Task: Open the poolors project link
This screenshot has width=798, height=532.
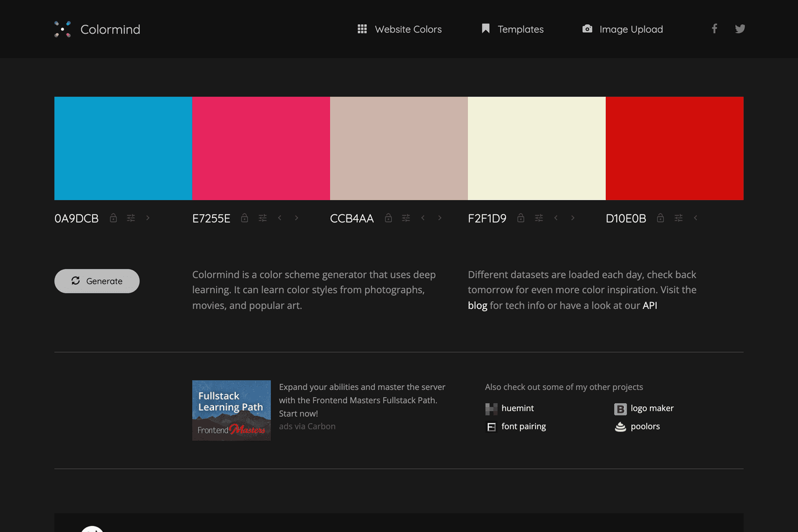Action: (x=645, y=426)
